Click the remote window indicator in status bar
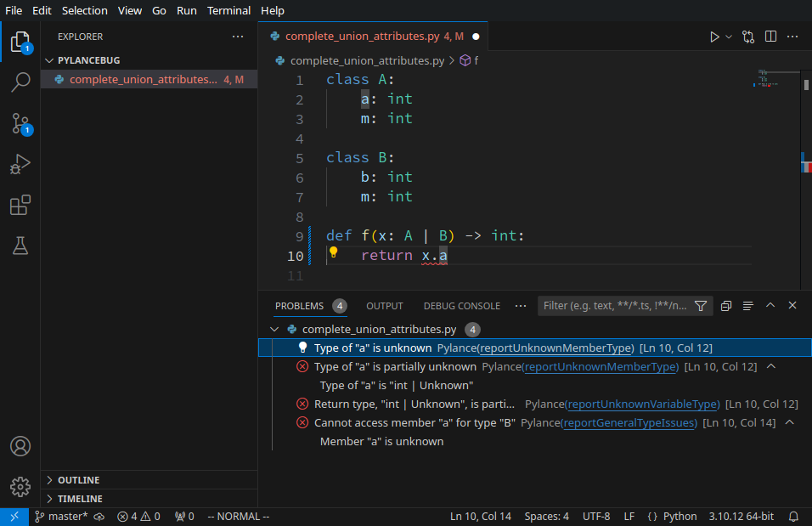 (13, 516)
